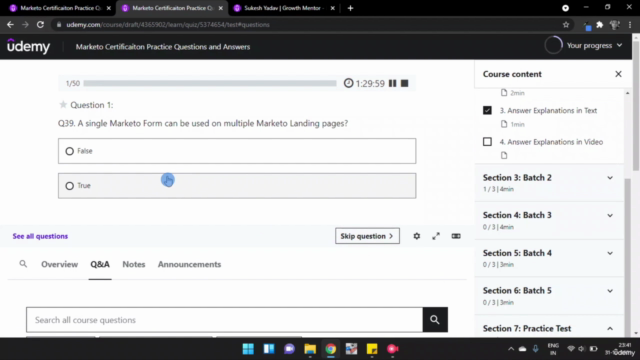Screen dimensions: 640x360
Task: Switch to the Q&A tab
Action: [100, 264]
